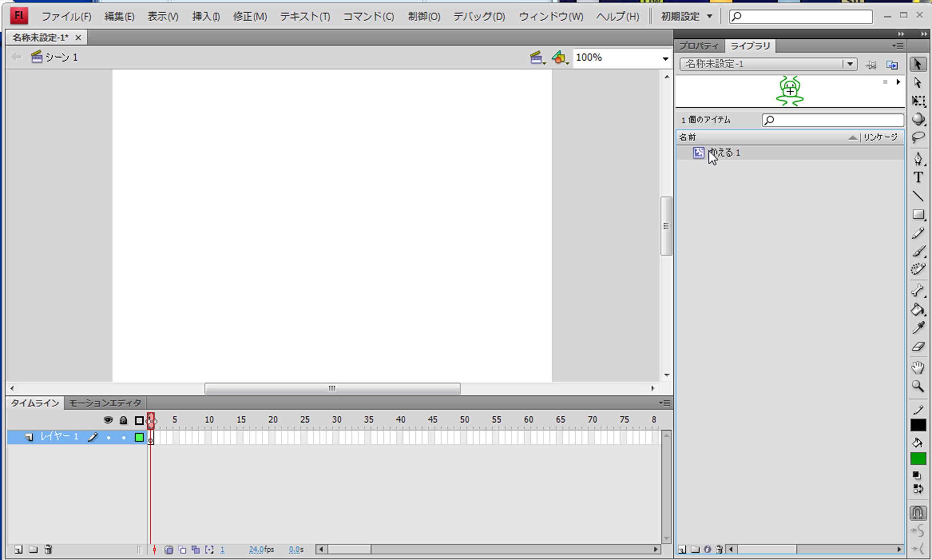Image resolution: width=932 pixels, height=560 pixels.
Task: Open the 名称未設定-1 library document dropdown
Action: point(849,64)
